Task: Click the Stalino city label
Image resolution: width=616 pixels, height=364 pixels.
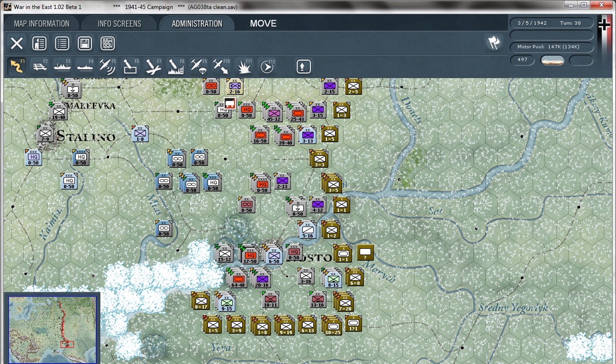Action: [x=86, y=136]
